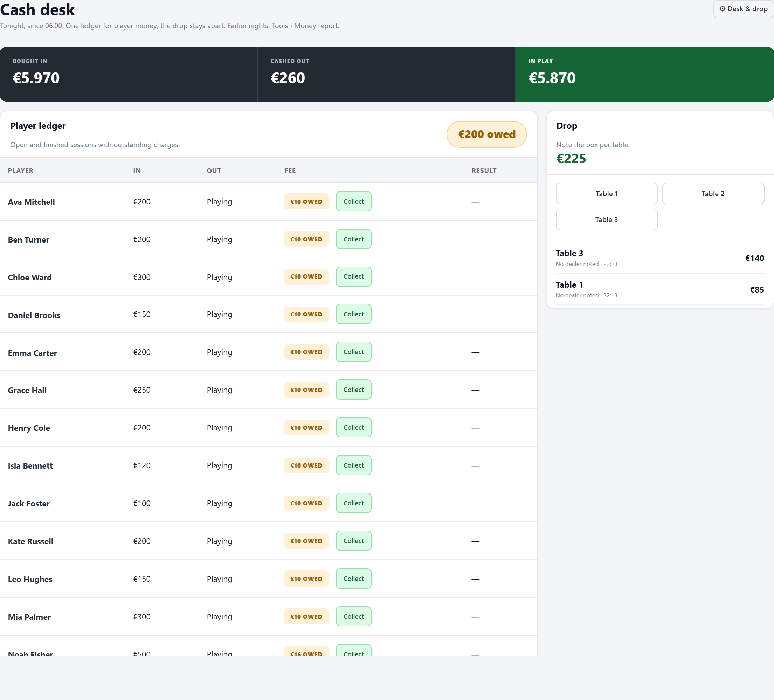
Task: Collect fee from Jack Foster
Action: [353, 503]
